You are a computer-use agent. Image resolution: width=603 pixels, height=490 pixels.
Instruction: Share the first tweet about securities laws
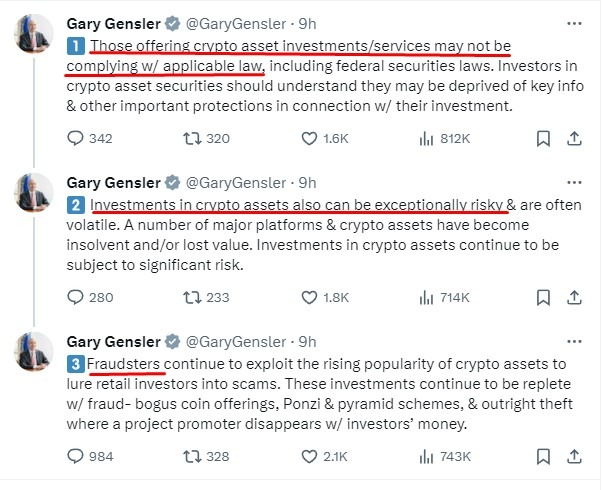coord(576,138)
